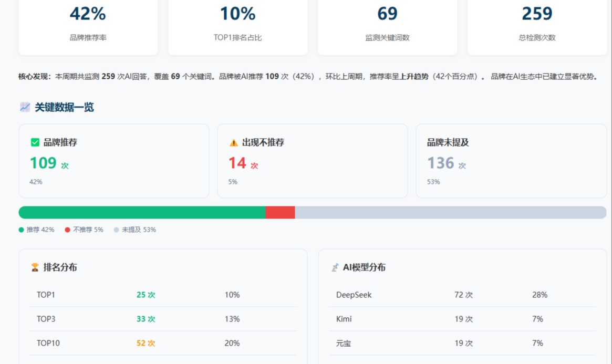The width and height of the screenshot is (612, 364).
Task: Select the DeepSeek row label
Action: point(354,295)
